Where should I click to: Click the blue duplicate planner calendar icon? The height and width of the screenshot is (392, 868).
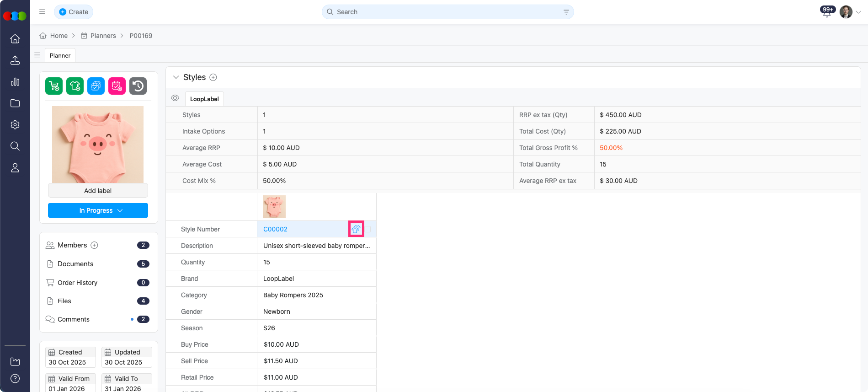(x=96, y=86)
